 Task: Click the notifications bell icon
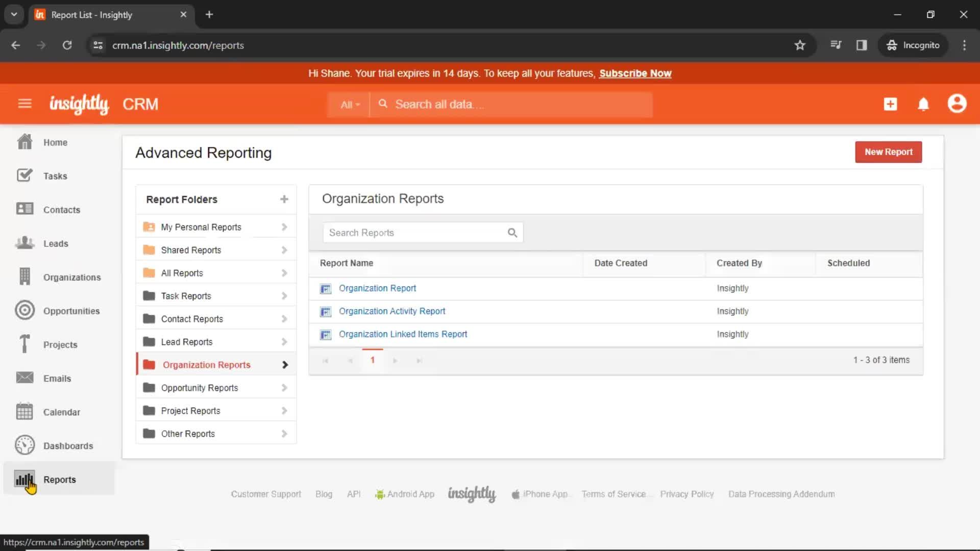(923, 104)
